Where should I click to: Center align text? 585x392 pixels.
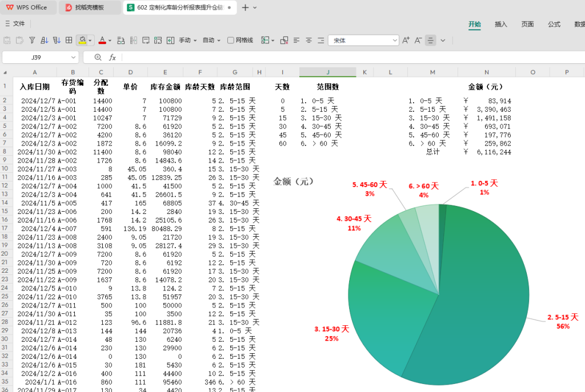309,41
